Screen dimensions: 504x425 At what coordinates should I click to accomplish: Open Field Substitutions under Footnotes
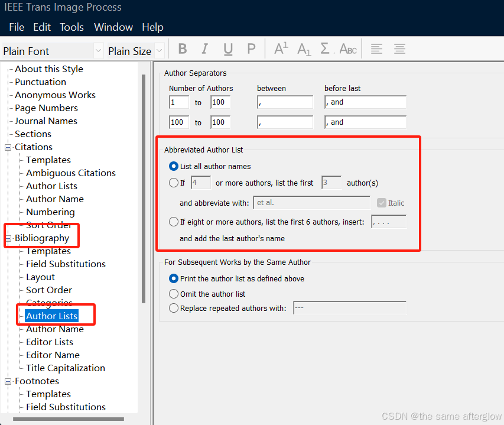66,407
